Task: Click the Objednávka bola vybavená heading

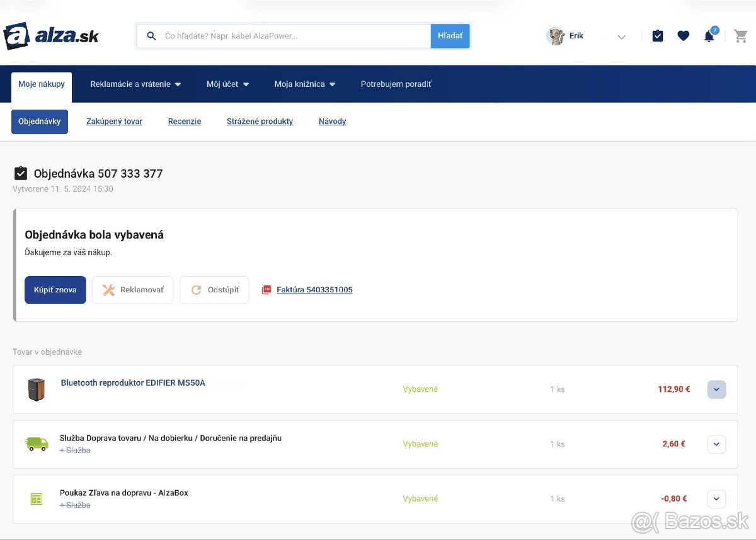Action: click(x=94, y=235)
